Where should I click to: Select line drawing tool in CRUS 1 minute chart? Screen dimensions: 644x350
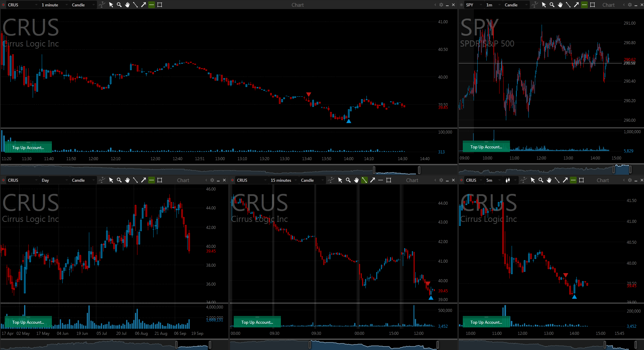click(135, 5)
